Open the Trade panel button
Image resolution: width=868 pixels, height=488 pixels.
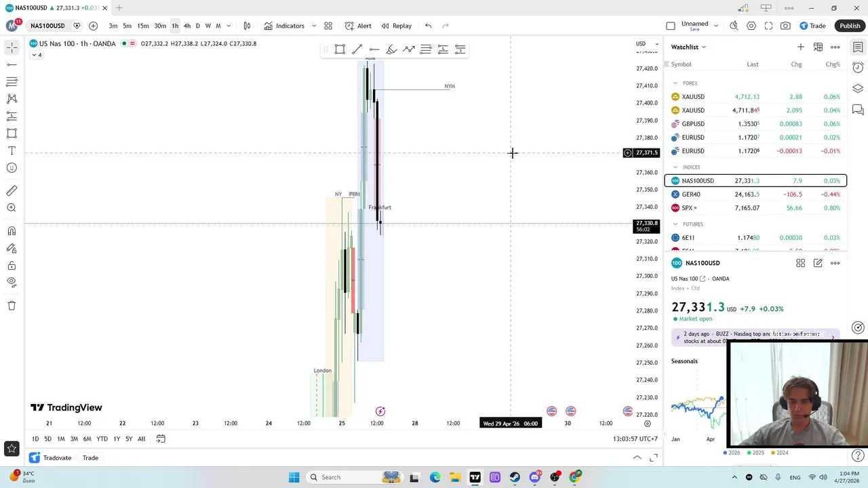[812, 26]
